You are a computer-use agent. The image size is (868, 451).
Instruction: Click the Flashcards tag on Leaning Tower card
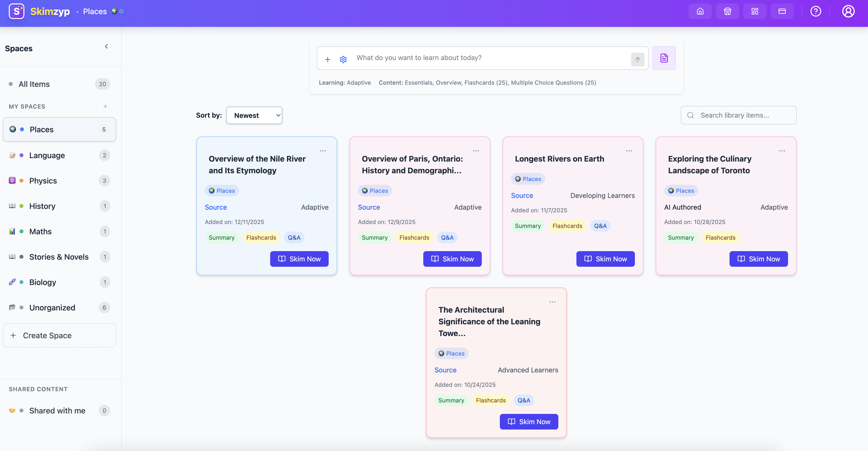pyautogui.click(x=491, y=400)
